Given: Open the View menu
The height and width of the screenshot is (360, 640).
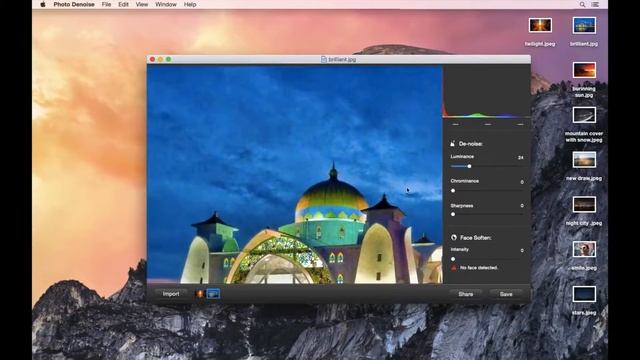Looking at the screenshot, I should click(x=142, y=4).
